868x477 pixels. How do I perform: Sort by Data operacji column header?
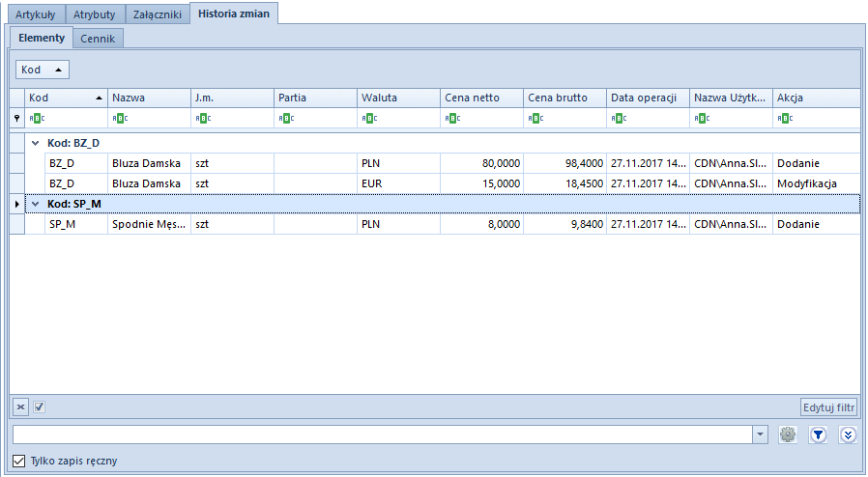[648, 98]
